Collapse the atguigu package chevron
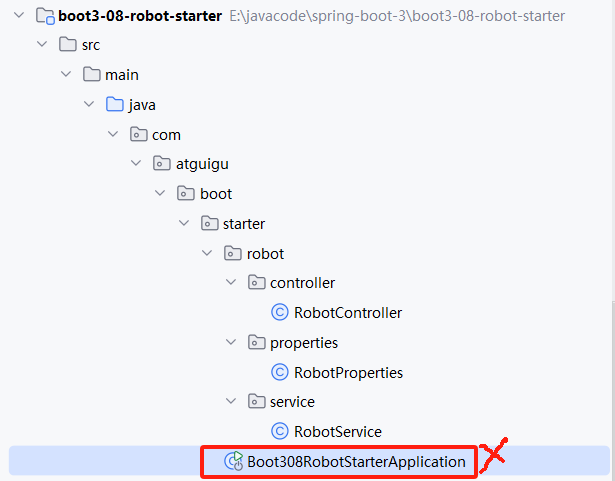 (136, 163)
